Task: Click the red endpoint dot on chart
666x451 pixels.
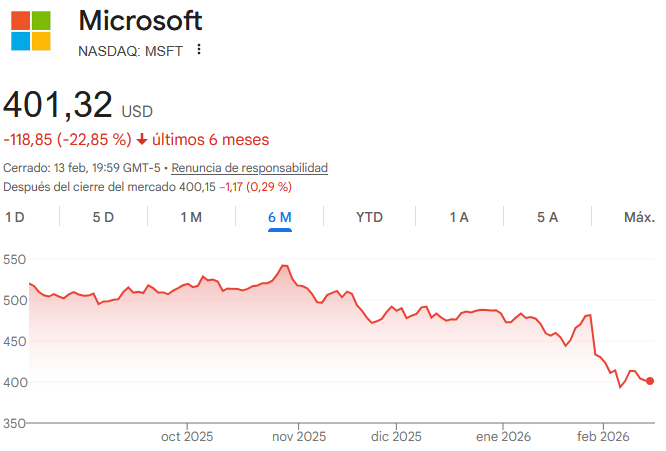Action: pos(650,381)
